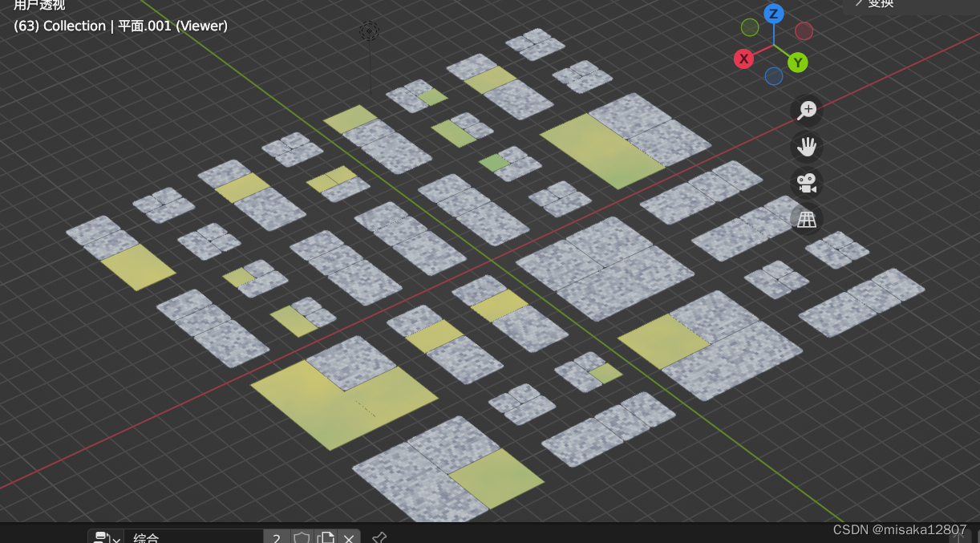
Task: Activate the pan view hand icon
Action: [x=807, y=147]
